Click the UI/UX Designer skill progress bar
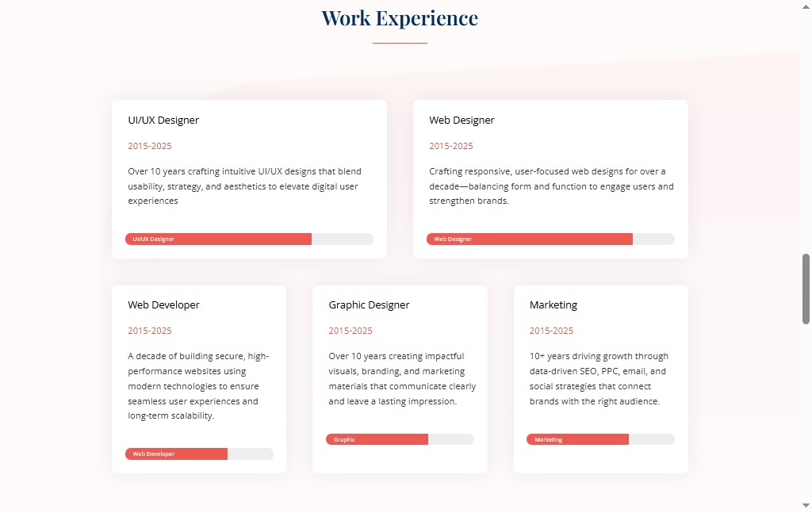The width and height of the screenshot is (812, 513). [x=249, y=239]
